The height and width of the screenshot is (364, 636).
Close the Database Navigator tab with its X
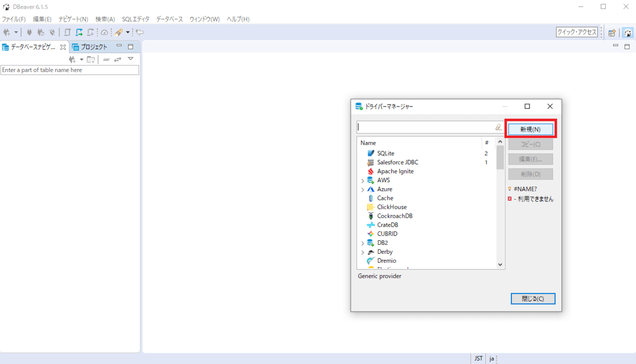(63, 47)
